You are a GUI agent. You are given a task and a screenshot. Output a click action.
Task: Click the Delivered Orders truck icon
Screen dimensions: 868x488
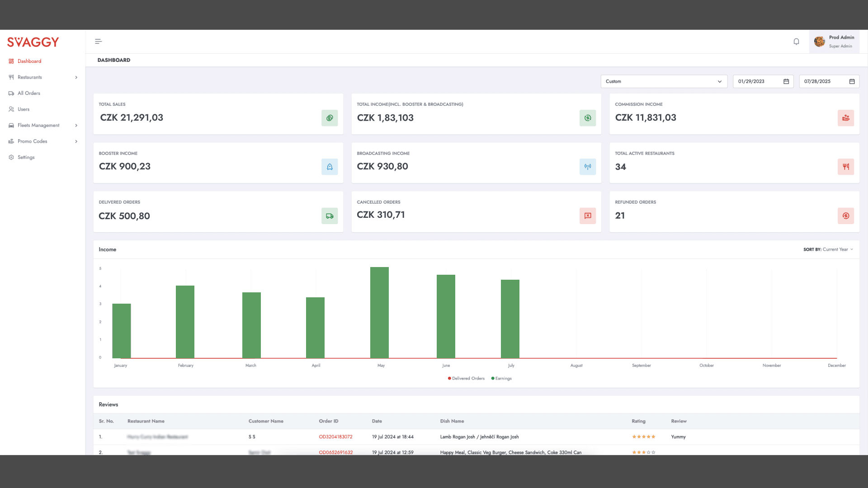(x=330, y=216)
